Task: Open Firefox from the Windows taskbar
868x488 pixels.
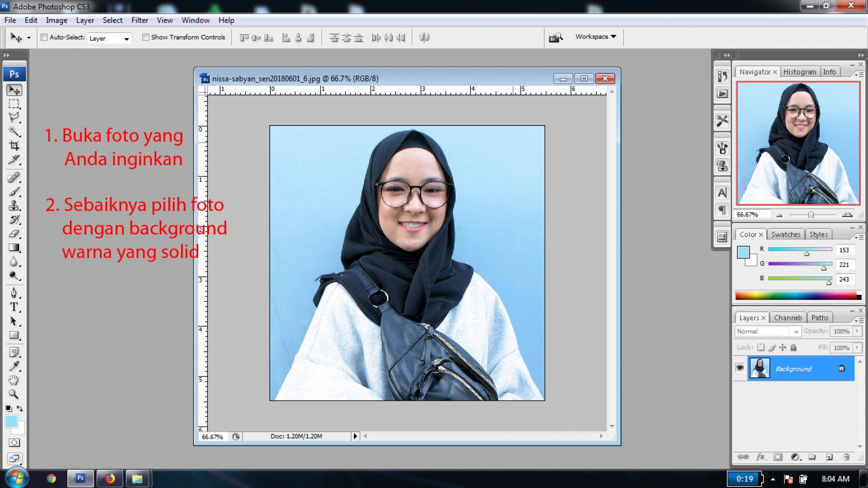Action: click(x=110, y=478)
